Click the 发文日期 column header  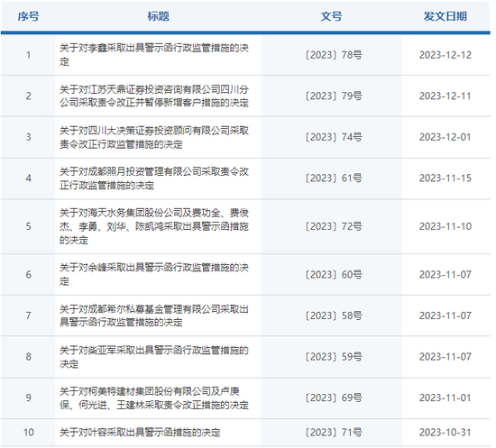tap(445, 16)
